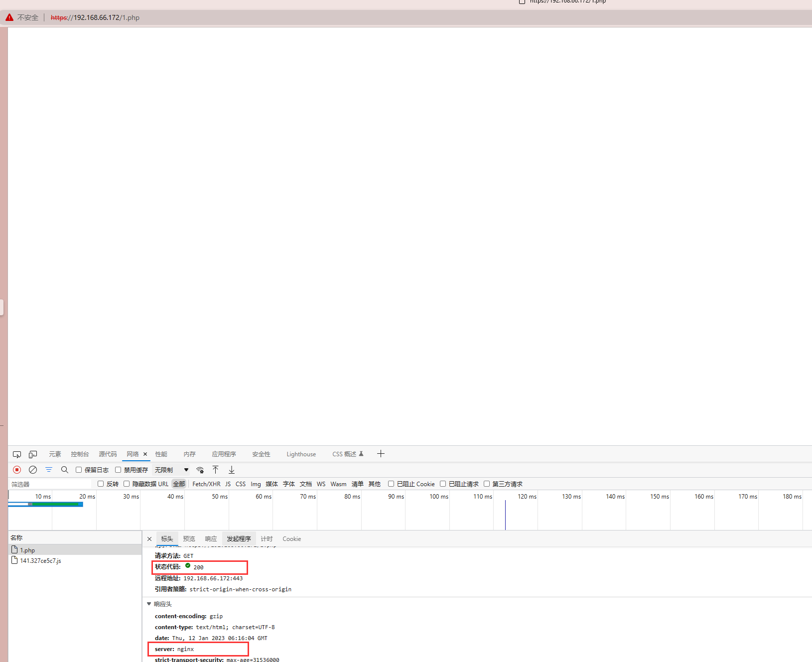The height and width of the screenshot is (662, 812).
Task: Open the Lighthouse DevTools tab
Action: [x=301, y=454]
